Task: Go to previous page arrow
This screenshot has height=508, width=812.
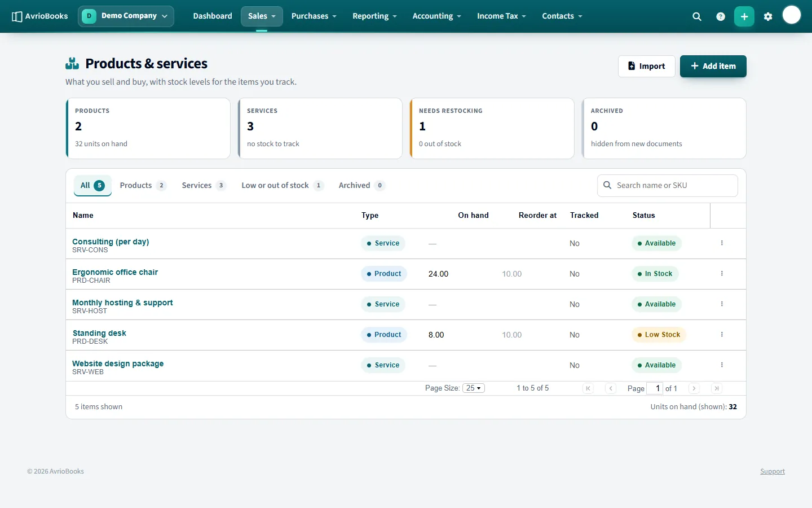Action: [x=611, y=388]
